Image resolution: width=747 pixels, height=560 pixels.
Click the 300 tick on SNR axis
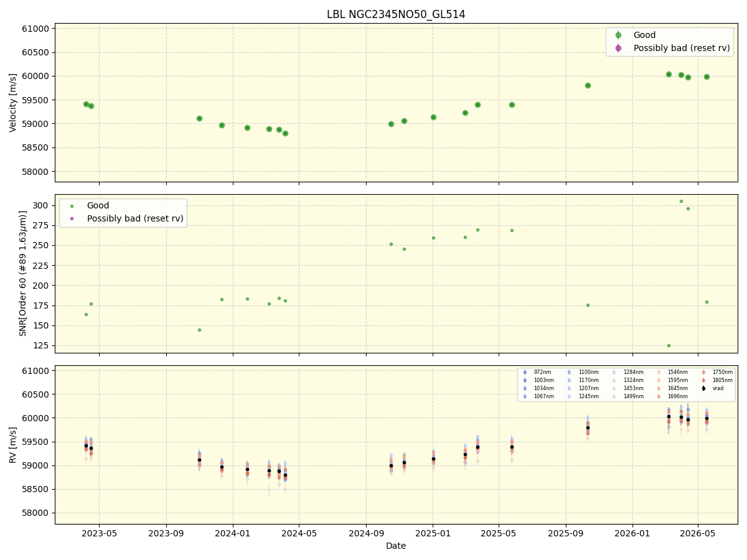pyautogui.click(x=42, y=205)
